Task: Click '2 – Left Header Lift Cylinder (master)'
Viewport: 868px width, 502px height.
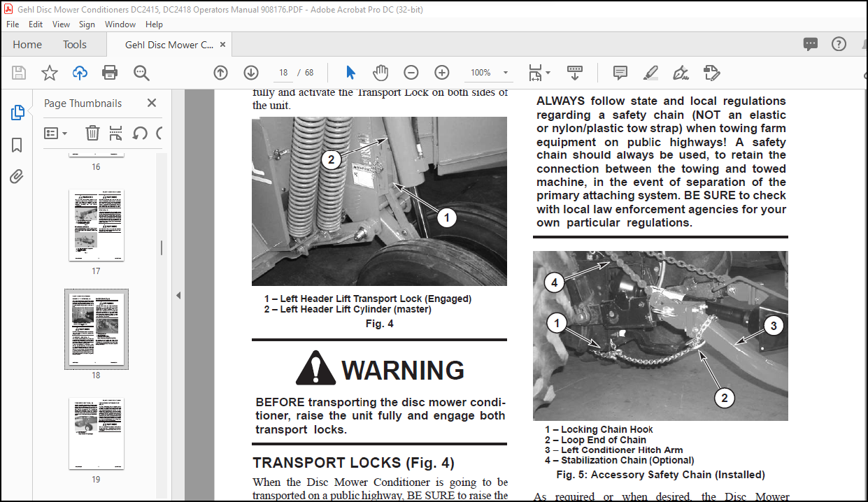Action: (348, 309)
